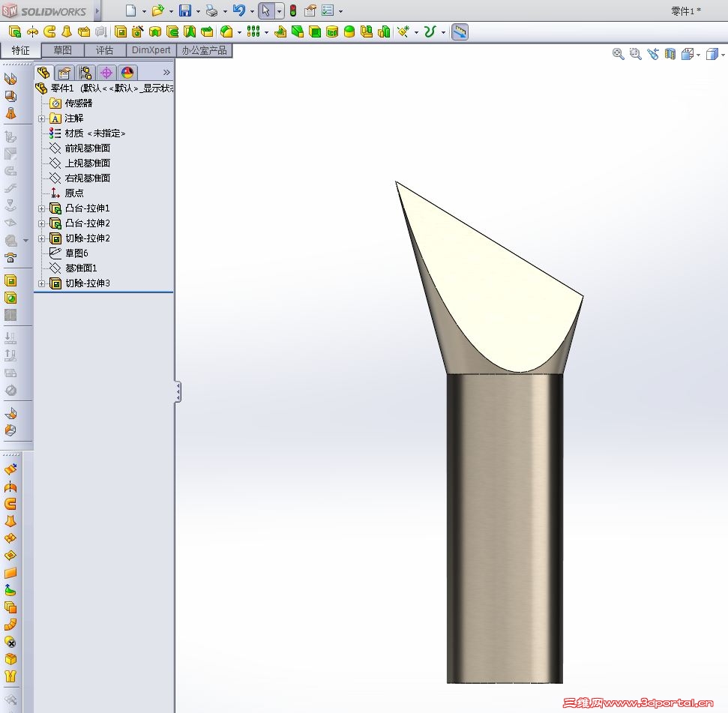
Task: Switch to the 特征 tab
Action: [x=20, y=50]
